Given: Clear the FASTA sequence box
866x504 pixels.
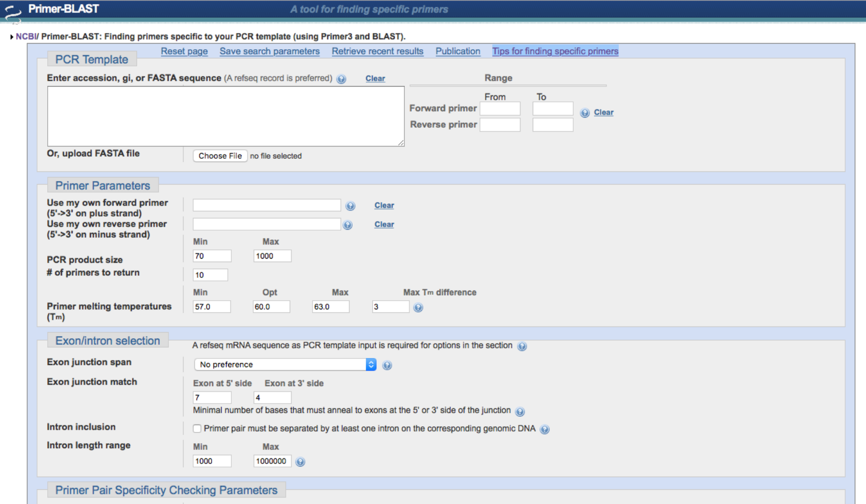Looking at the screenshot, I should tap(375, 79).
